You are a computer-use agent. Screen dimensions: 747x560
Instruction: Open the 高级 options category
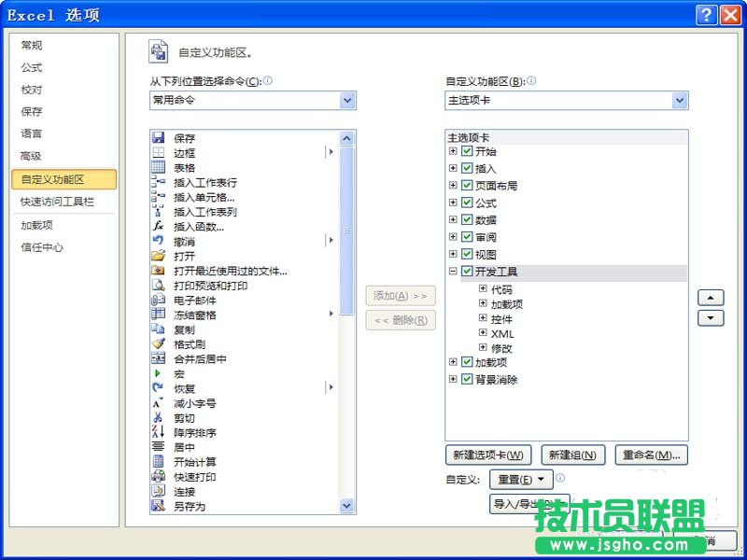tap(31, 156)
